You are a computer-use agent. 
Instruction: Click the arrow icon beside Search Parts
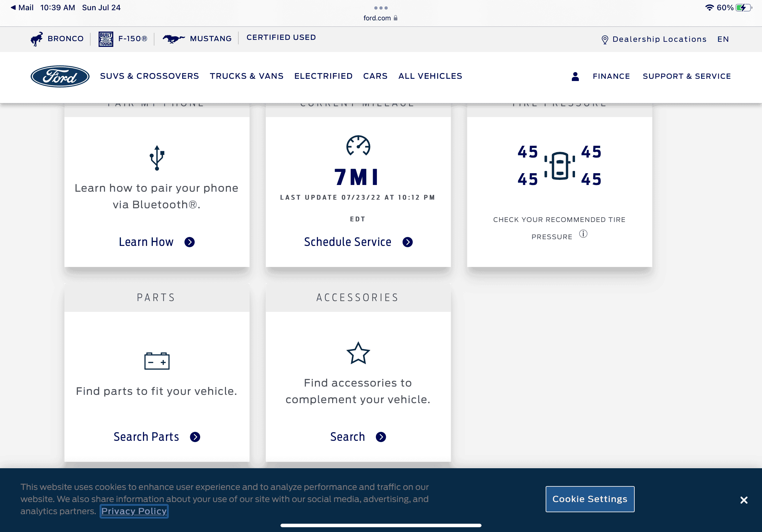coord(195,437)
